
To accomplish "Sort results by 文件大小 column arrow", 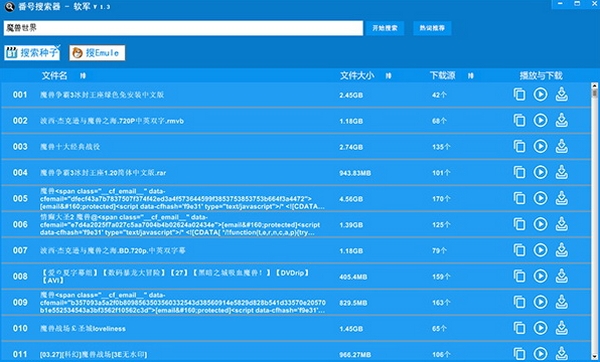I will (388, 76).
